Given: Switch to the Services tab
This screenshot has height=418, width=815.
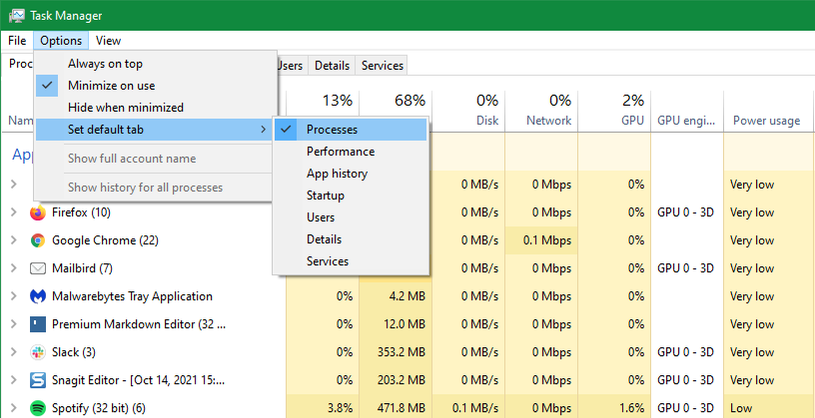Looking at the screenshot, I should [382, 66].
